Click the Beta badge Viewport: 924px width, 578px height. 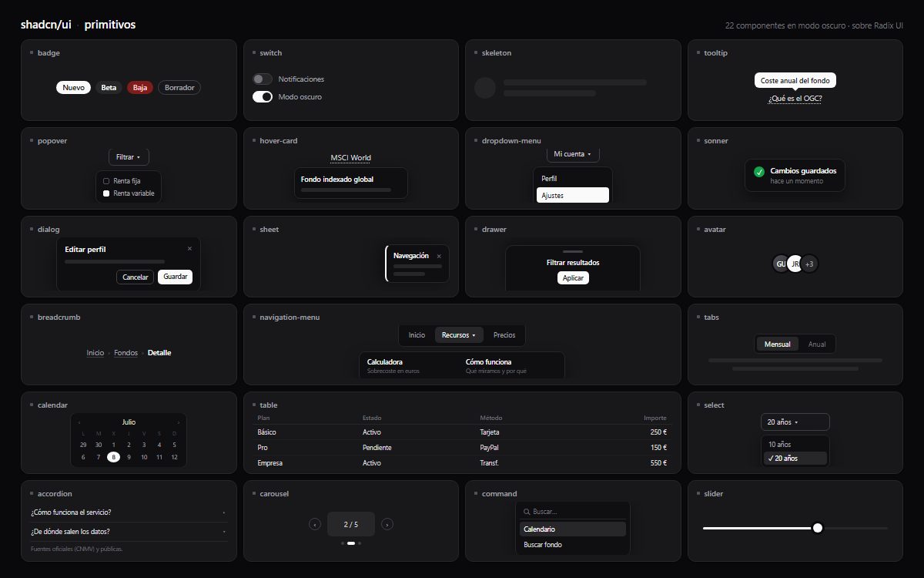pos(109,88)
